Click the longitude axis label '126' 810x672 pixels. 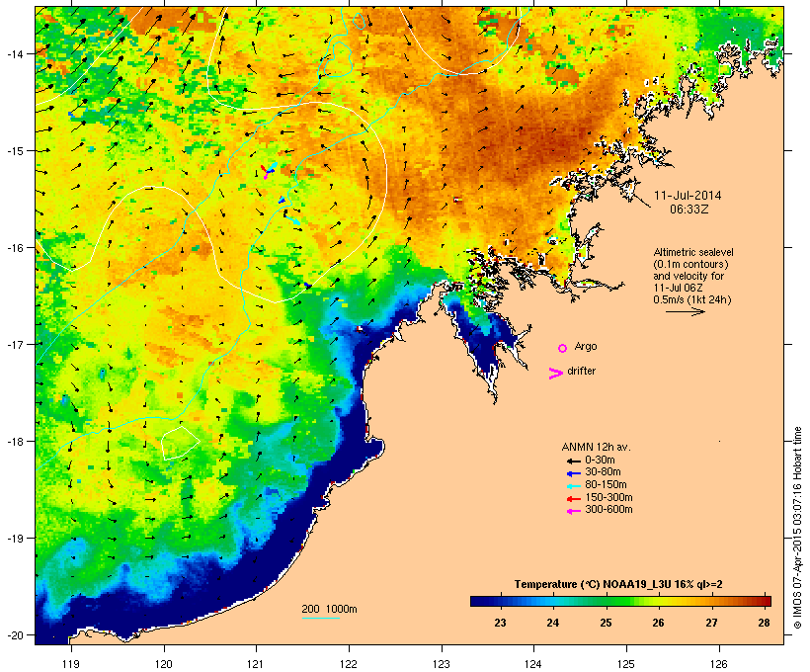[x=718, y=664]
